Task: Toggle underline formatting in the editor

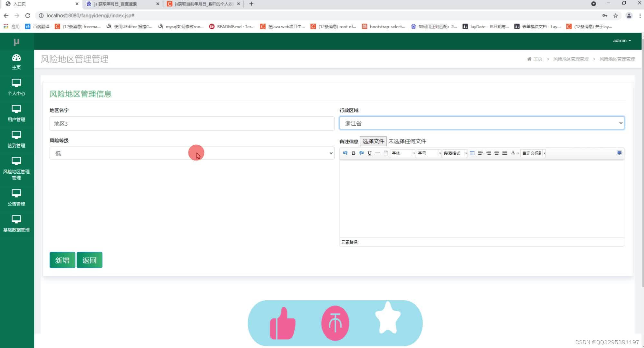Action: point(369,153)
